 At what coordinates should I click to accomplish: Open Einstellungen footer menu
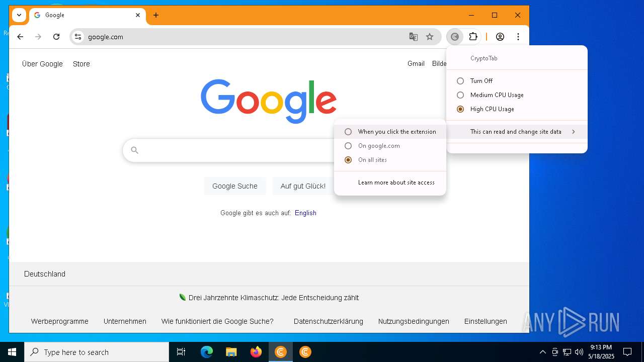[x=486, y=321]
